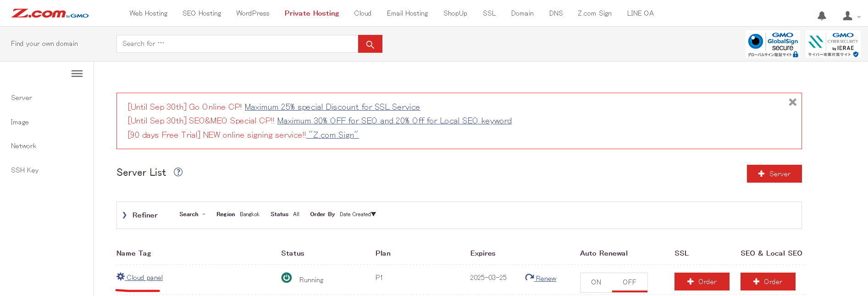Click the Expires column header
The image size is (868, 296).
(x=483, y=253)
